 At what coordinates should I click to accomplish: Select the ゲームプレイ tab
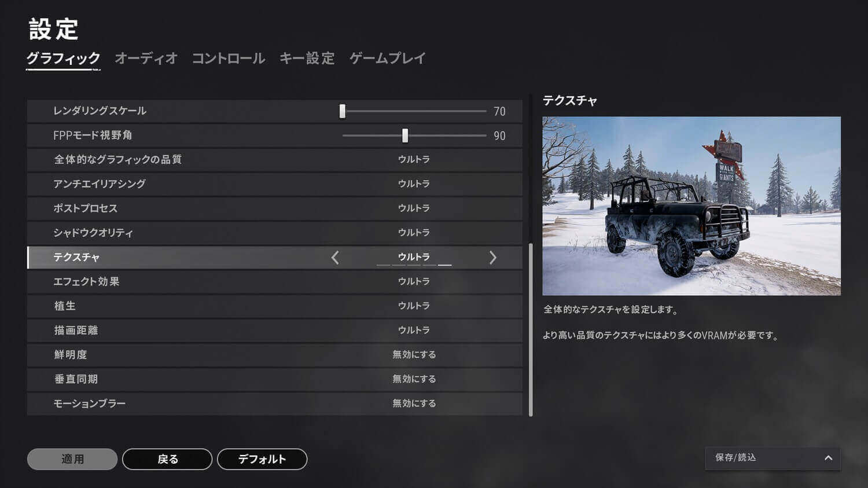click(387, 58)
